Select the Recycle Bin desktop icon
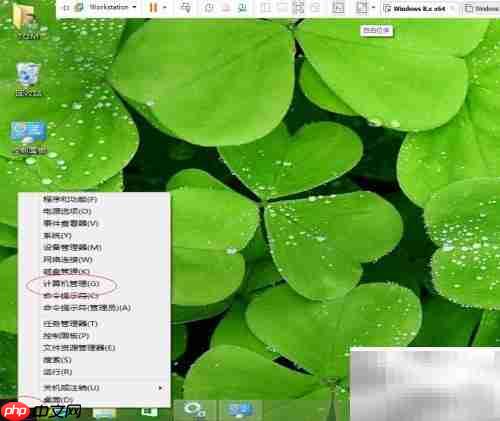This screenshot has width=500, height=421. [28, 79]
